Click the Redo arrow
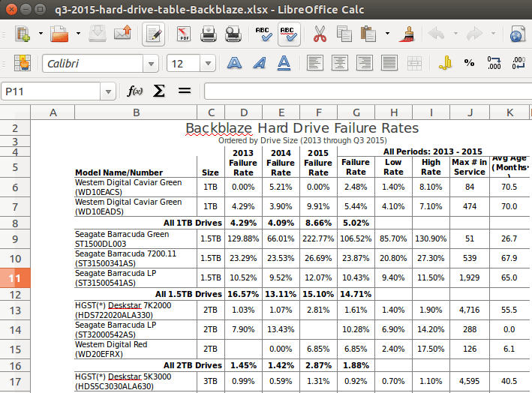The width and height of the screenshot is (532, 393). (x=474, y=34)
